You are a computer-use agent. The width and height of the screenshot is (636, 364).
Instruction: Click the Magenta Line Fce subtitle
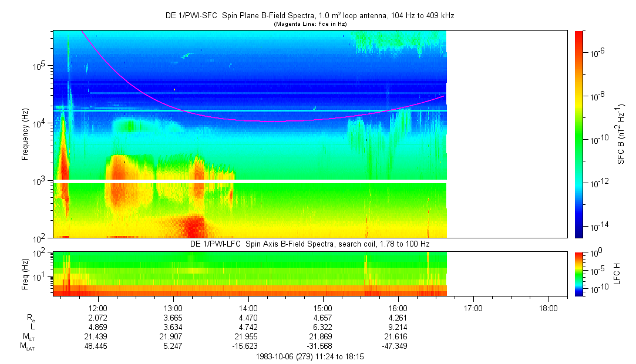point(310,24)
